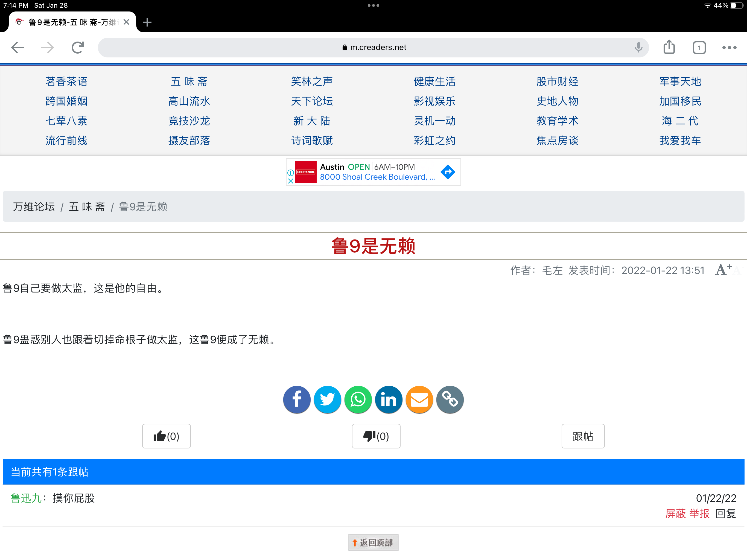Dislike the post with thumbs-down button
Screen dimensions: 747x560
click(376, 436)
